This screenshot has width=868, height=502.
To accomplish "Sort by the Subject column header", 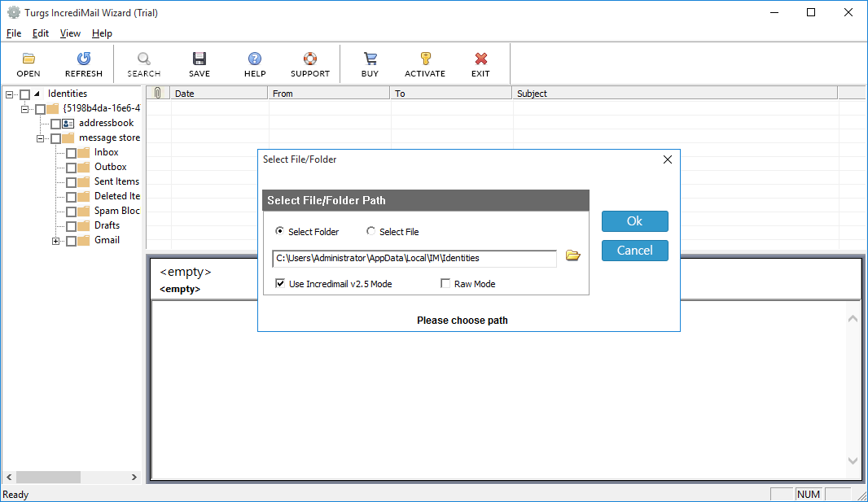I will tap(675, 94).
